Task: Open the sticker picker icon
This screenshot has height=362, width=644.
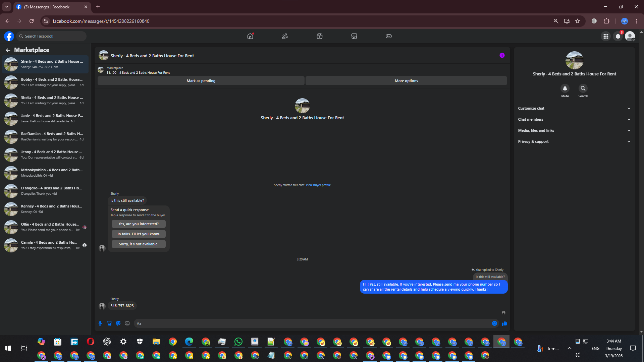Action: [x=118, y=323]
